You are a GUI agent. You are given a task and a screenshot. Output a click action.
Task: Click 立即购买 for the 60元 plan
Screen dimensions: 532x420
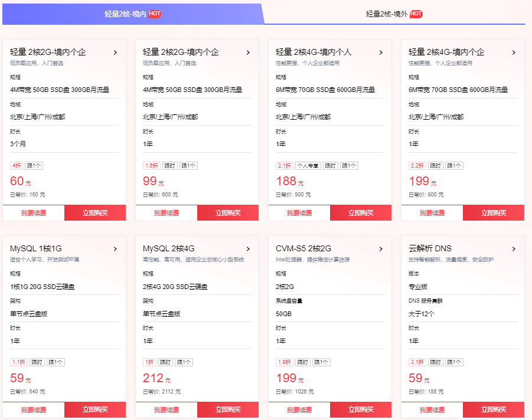click(x=95, y=213)
